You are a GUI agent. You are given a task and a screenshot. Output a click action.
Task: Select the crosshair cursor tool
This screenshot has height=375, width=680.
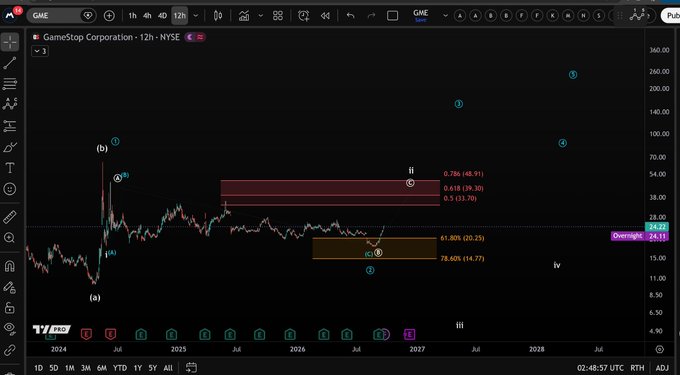point(10,42)
